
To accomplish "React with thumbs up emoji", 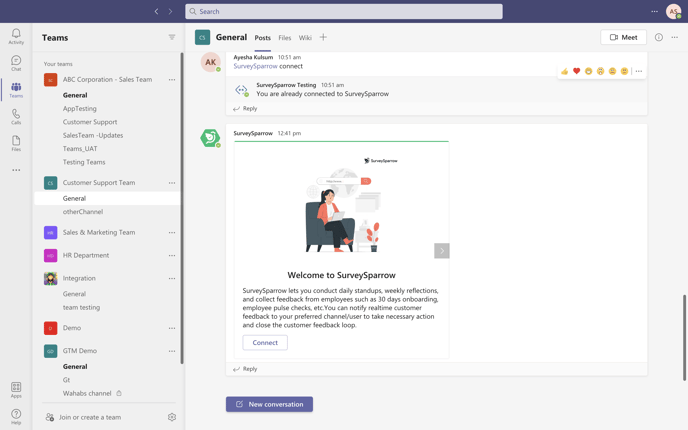I will (564, 71).
